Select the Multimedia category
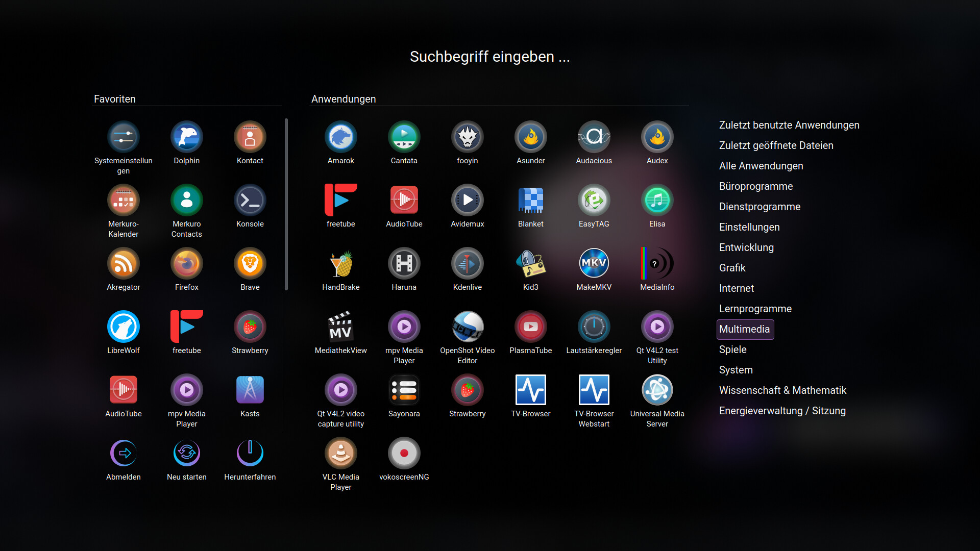Viewport: 980px width, 551px height. pyautogui.click(x=745, y=329)
